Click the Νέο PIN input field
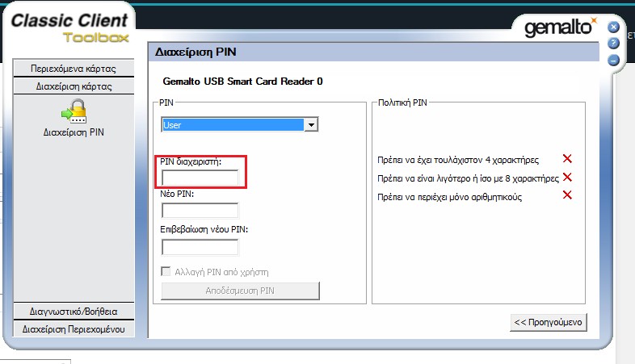The width and height of the screenshot is (635, 364). (200, 211)
